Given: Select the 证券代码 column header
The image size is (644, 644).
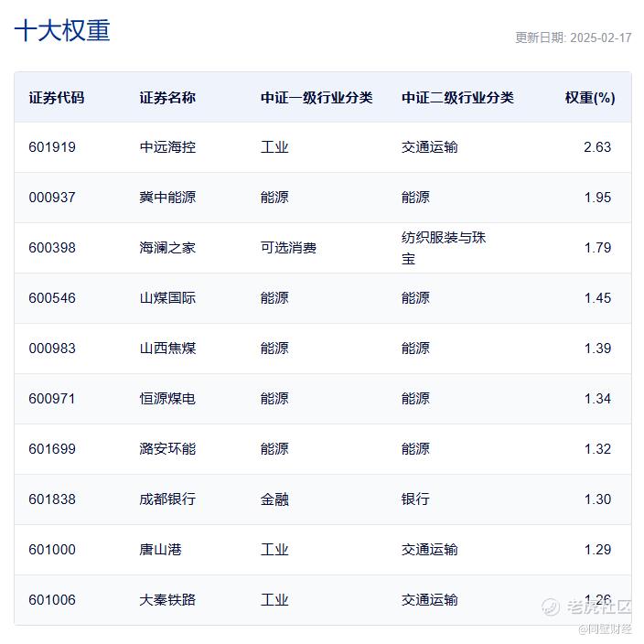Looking at the screenshot, I should pos(57,98).
